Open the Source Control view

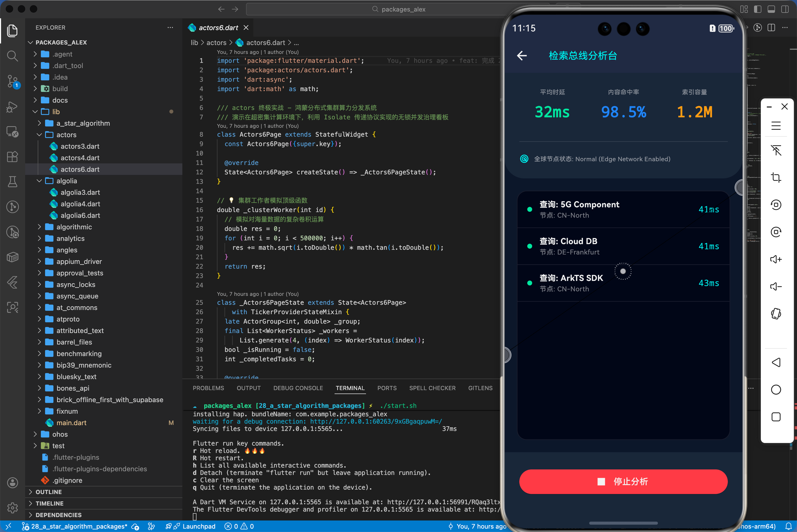(13, 81)
